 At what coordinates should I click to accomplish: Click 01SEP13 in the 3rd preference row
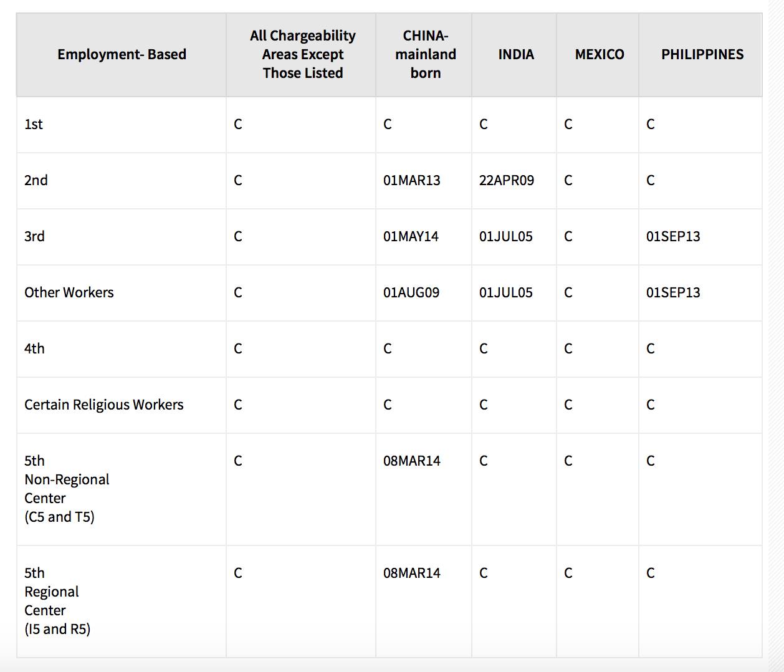672,237
